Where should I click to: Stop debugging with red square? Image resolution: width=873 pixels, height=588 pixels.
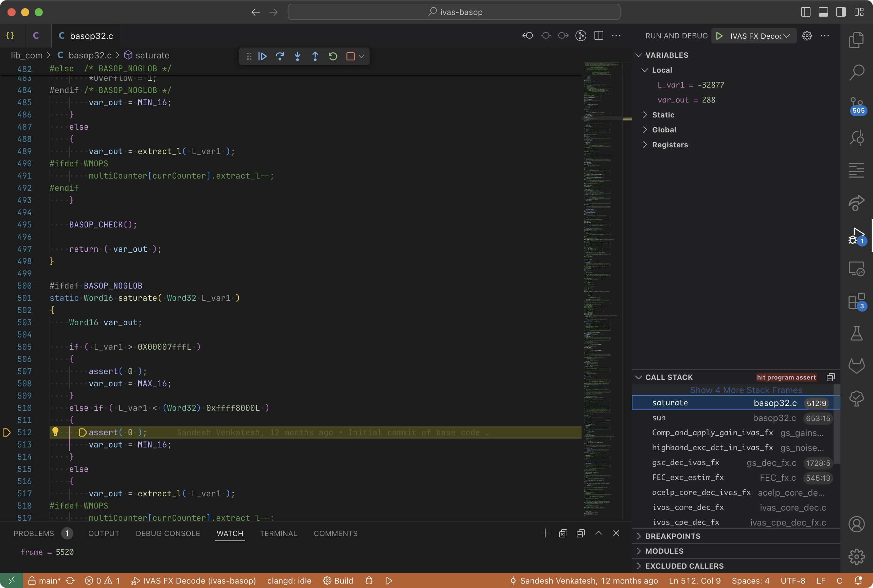tap(351, 56)
